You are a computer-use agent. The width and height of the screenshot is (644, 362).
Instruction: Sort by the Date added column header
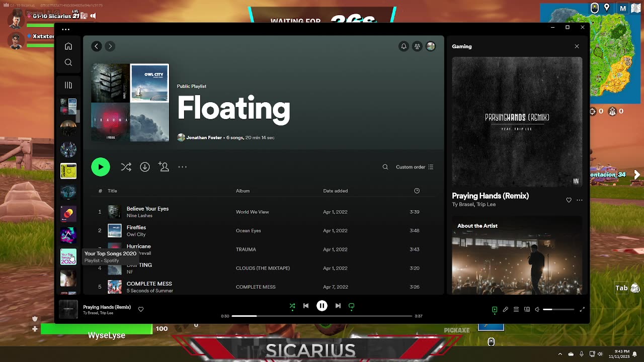pos(336,191)
